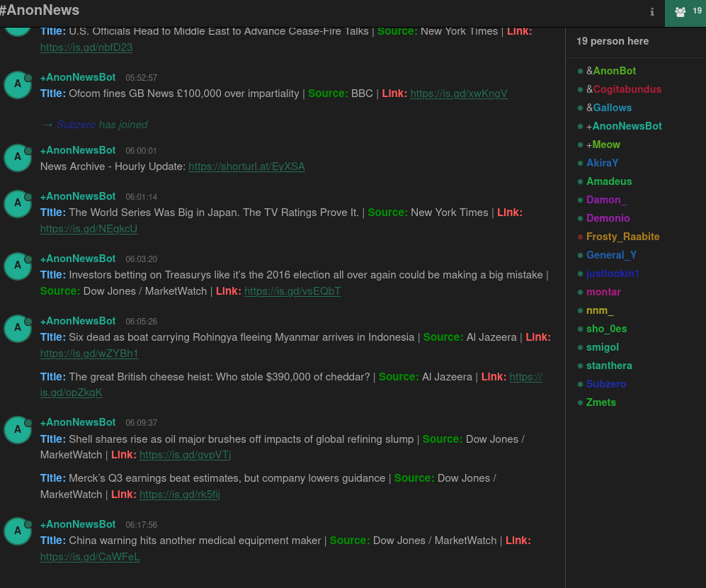Open Rohingya boat link is.gd/wZYBh1
The height and width of the screenshot is (588, 706).
pyautogui.click(x=89, y=354)
